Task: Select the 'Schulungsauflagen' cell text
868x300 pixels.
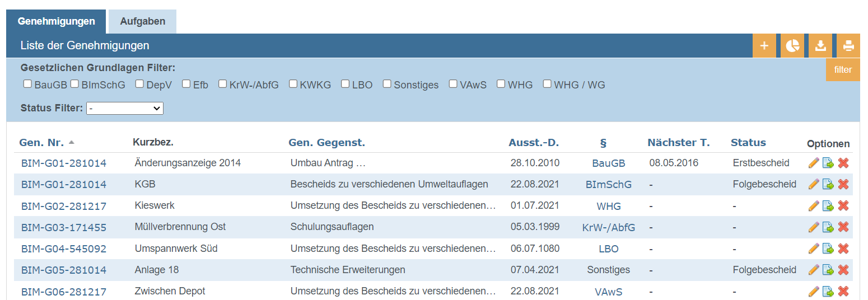Action: 332,227
